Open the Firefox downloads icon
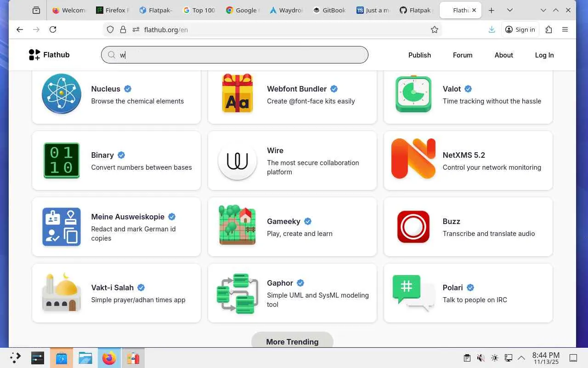This screenshot has height=368, width=588. point(492,29)
